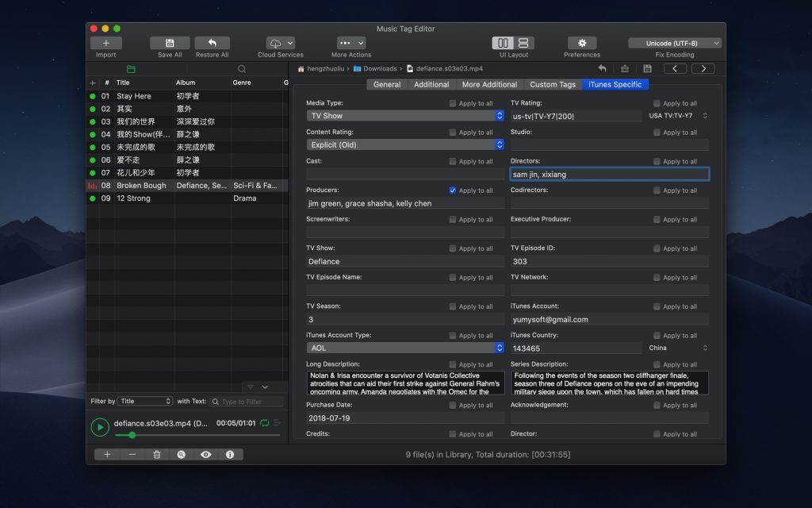Expand the More Actions dropdown arrow

[361, 43]
